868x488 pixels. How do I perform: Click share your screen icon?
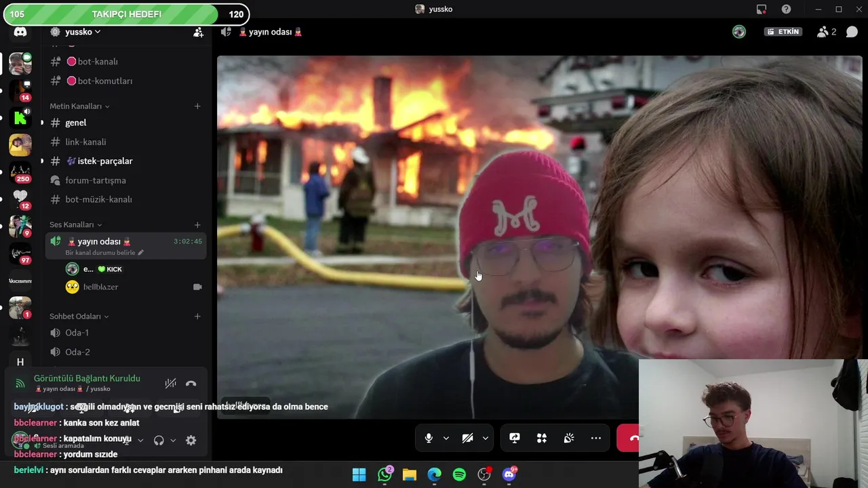click(x=515, y=439)
